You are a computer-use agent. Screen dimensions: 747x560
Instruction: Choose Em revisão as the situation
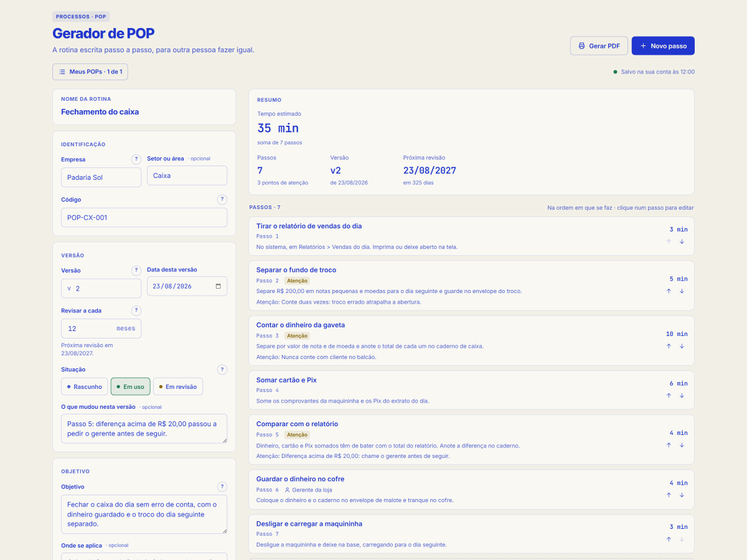pyautogui.click(x=178, y=386)
